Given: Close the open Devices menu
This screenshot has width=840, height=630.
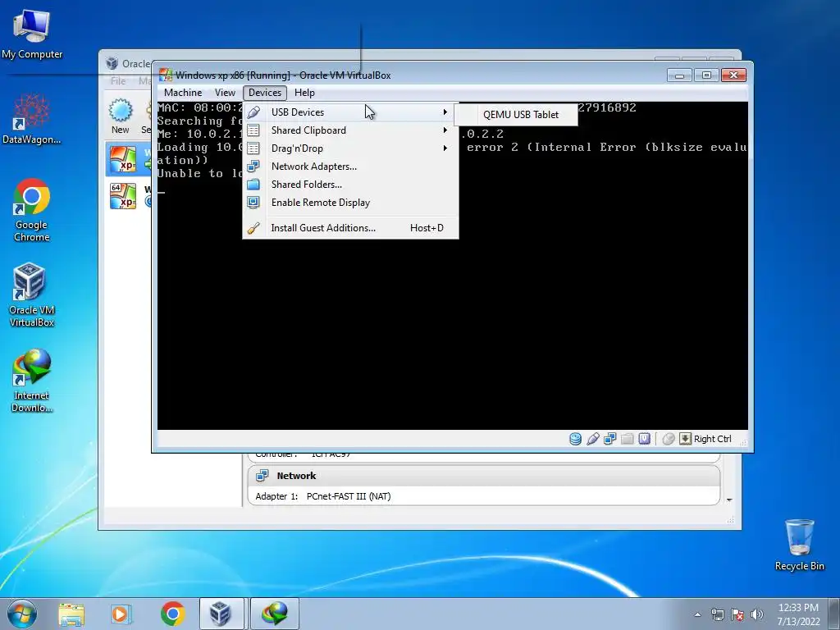Looking at the screenshot, I should 265,93.
